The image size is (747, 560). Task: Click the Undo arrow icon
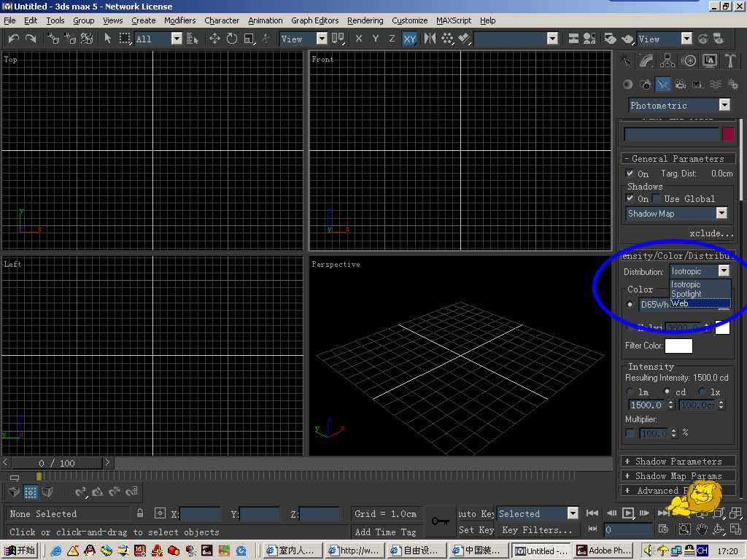(14, 39)
